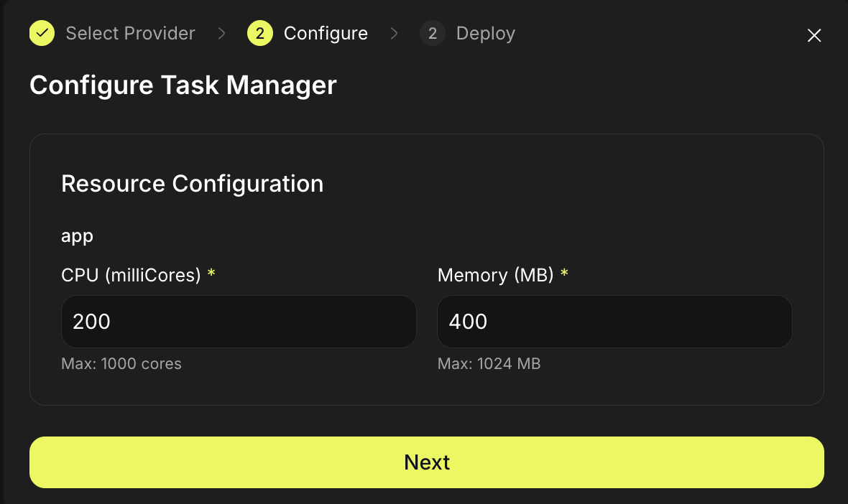Viewport: 848px width, 504px height.
Task: Select the value 200 in CPU field
Action: pos(91,322)
